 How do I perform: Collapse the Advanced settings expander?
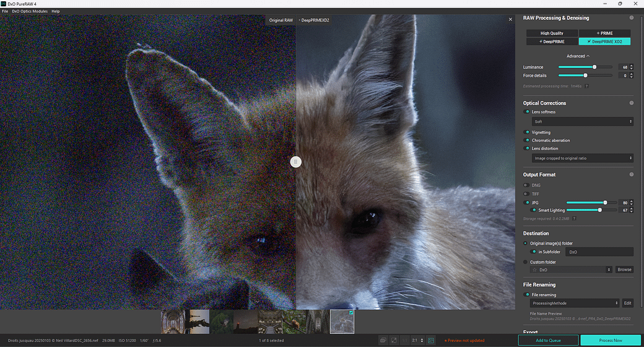(x=578, y=56)
